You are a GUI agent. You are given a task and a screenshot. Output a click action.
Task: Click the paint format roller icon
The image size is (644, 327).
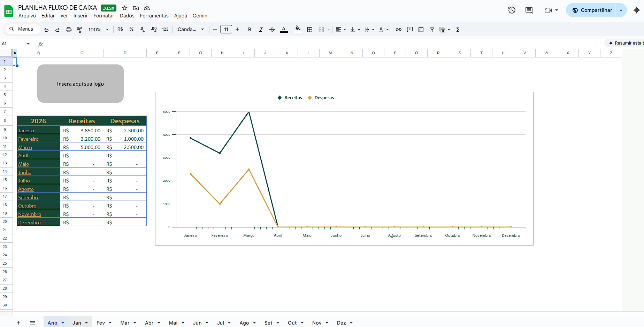(79, 30)
